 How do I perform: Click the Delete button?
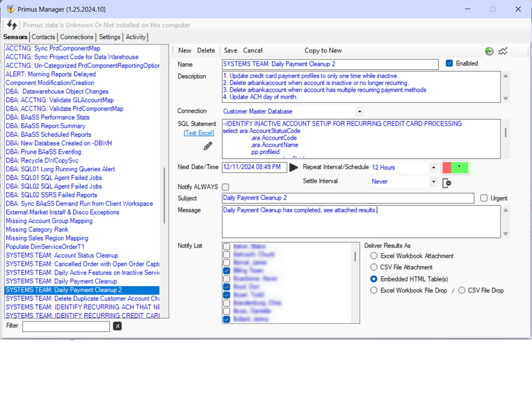(206, 51)
